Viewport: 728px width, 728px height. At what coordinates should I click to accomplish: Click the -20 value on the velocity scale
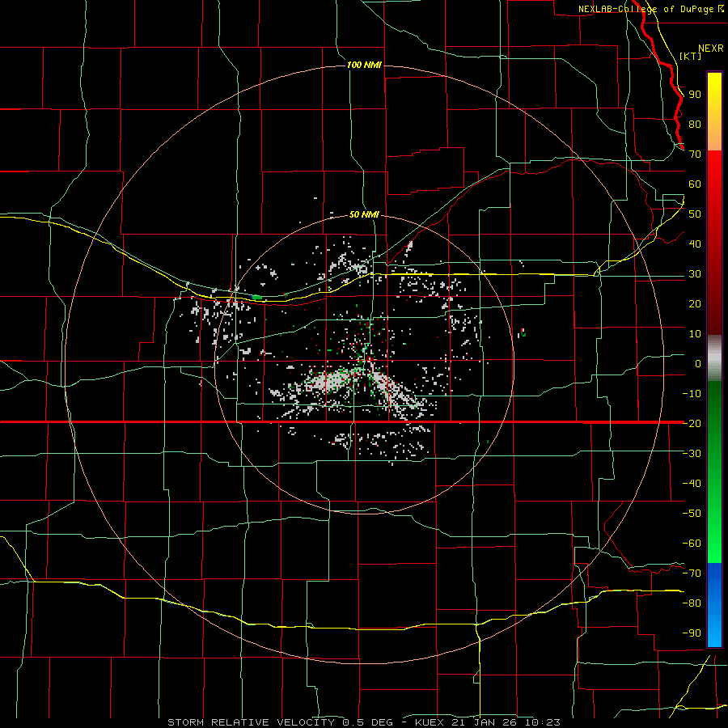(x=692, y=423)
